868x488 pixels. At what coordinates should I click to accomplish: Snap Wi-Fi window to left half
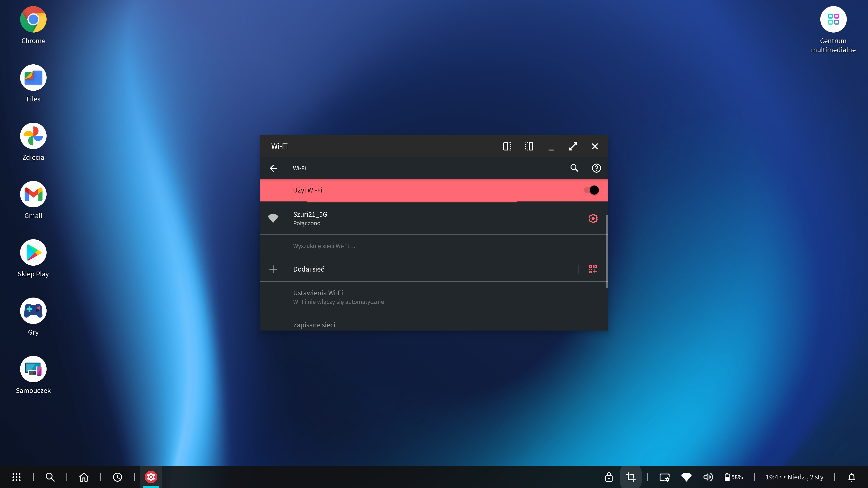point(507,146)
